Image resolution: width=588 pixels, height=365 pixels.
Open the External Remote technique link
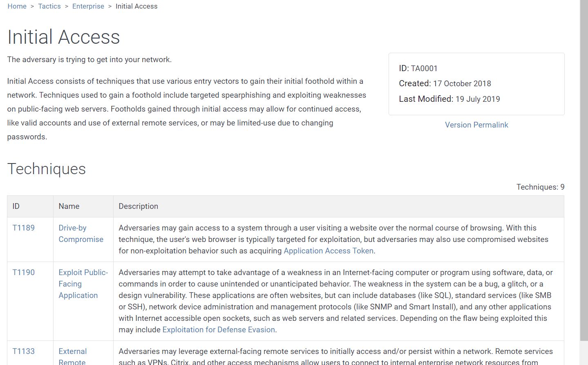(x=72, y=356)
